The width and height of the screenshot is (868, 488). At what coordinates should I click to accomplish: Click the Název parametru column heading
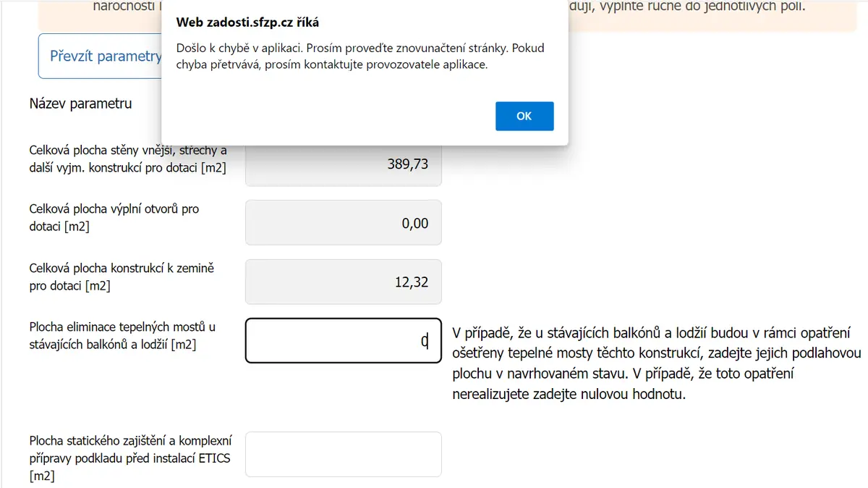80,104
